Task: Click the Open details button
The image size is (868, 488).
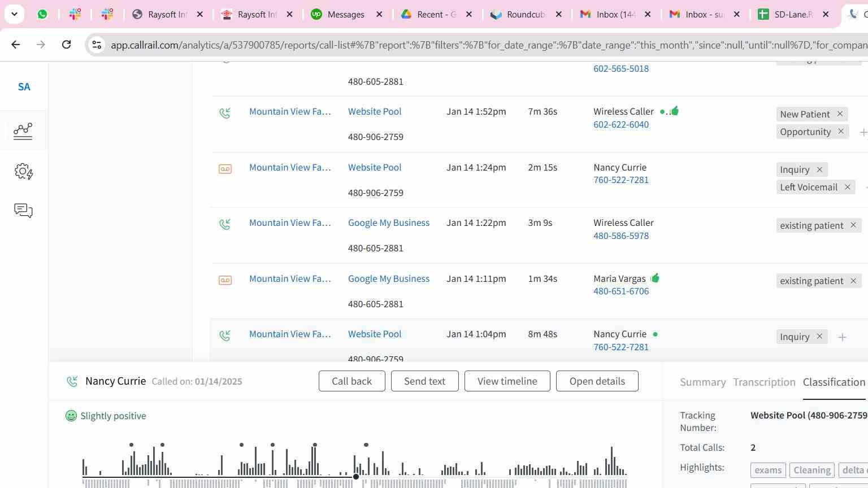Action: [597, 381]
